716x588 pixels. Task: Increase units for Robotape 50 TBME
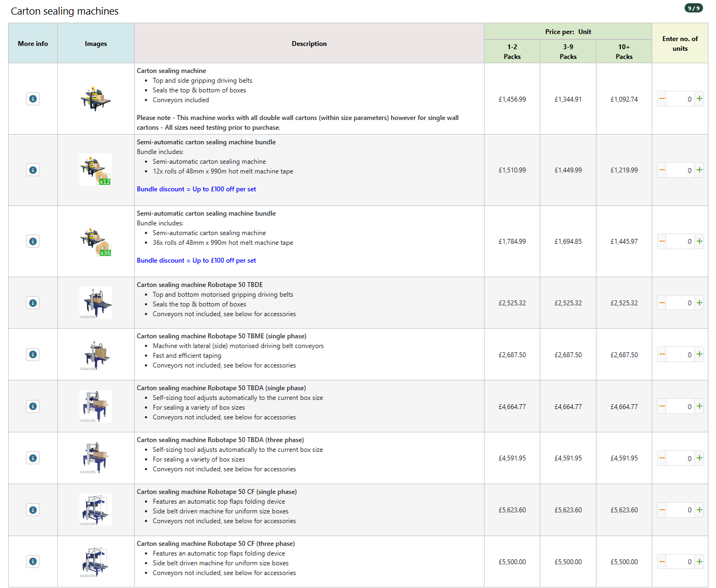[x=699, y=355]
